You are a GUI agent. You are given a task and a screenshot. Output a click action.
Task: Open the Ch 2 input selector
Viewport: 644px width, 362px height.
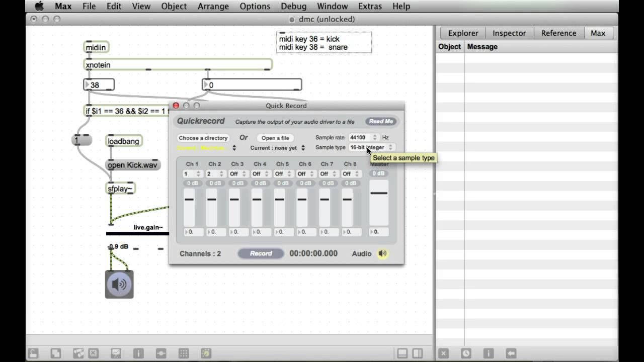pos(215,174)
